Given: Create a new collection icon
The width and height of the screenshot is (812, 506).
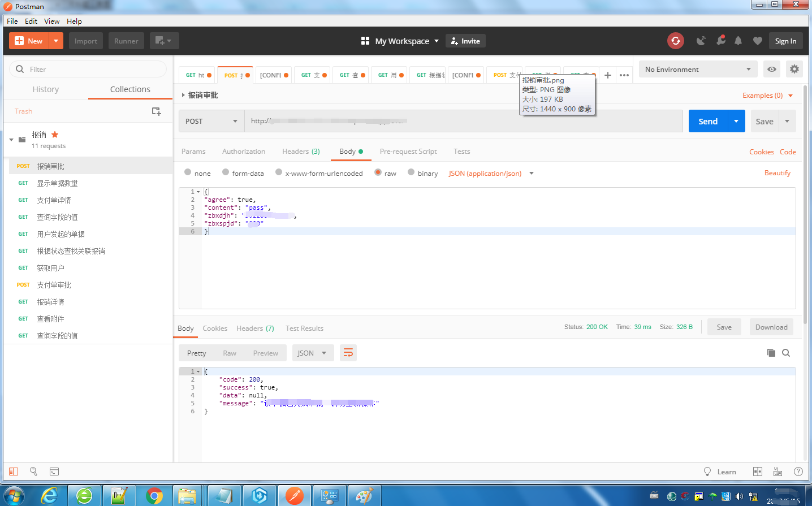Looking at the screenshot, I should click(157, 111).
